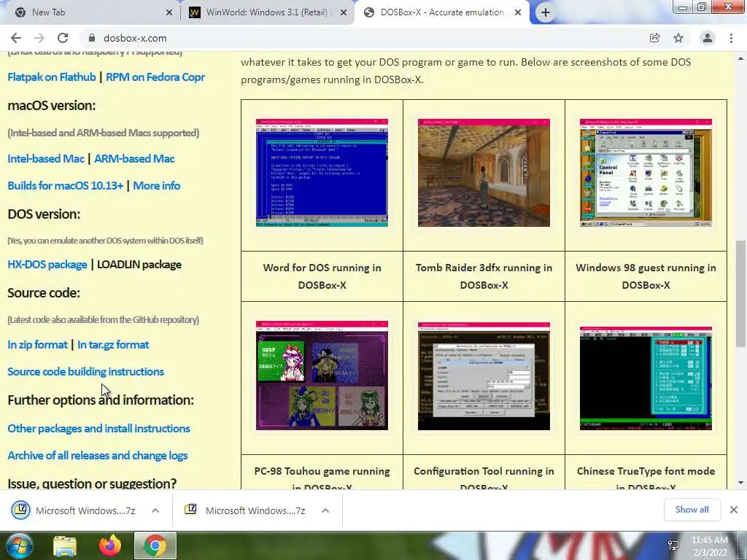The height and width of the screenshot is (560, 747).
Task: Launch Firefox from the taskbar
Action: (x=110, y=545)
